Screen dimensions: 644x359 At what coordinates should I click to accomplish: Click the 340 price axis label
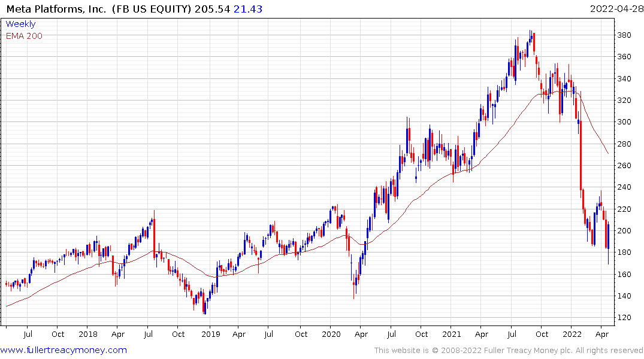click(x=624, y=78)
